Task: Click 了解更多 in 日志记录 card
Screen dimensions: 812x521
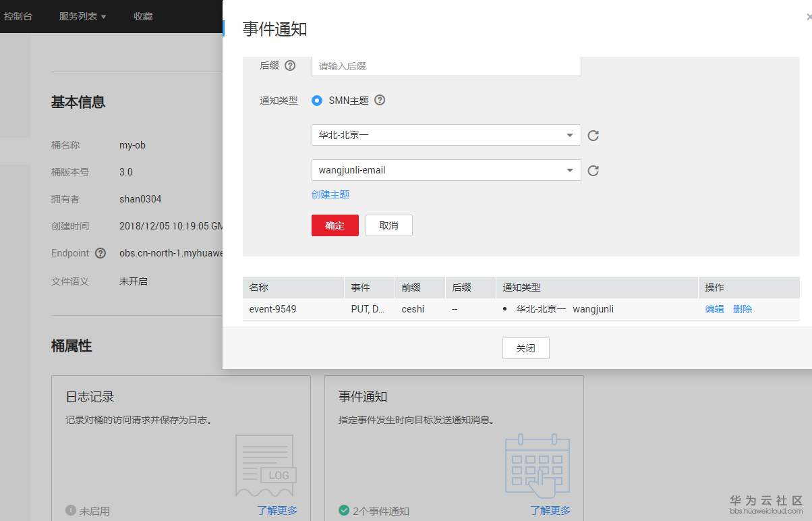Action: point(277,510)
